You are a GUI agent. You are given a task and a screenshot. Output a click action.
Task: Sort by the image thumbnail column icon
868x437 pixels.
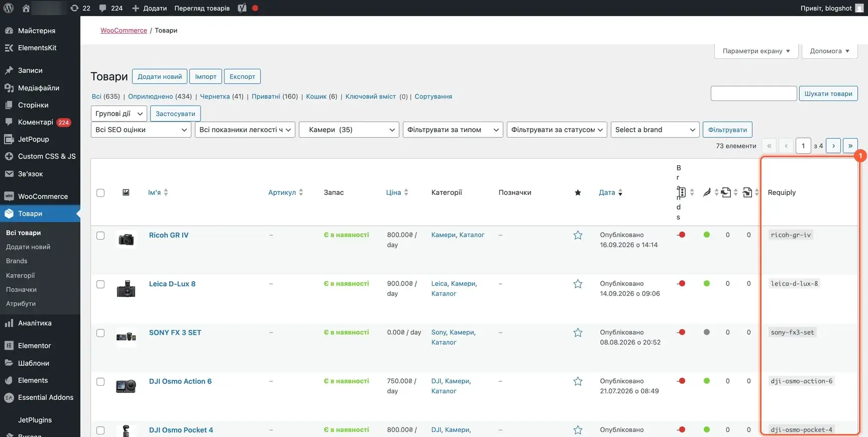[x=126, y=192]
